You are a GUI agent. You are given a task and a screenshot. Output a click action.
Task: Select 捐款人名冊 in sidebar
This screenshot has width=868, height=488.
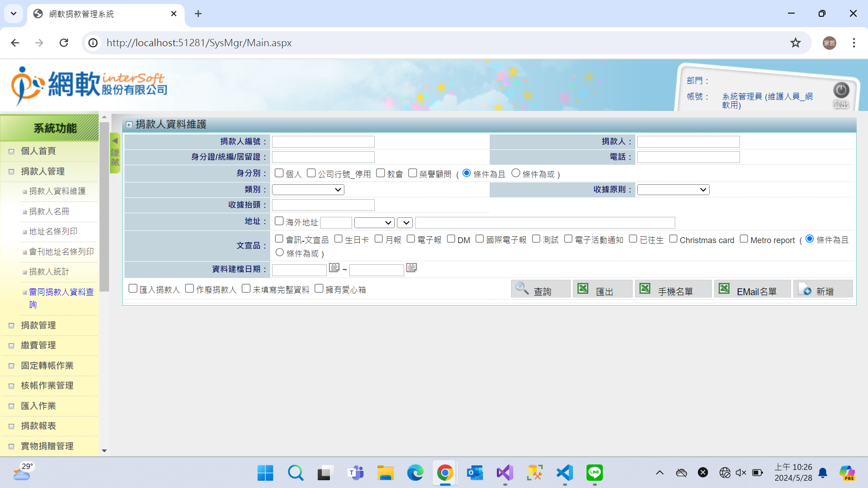[x=49, y=211]
